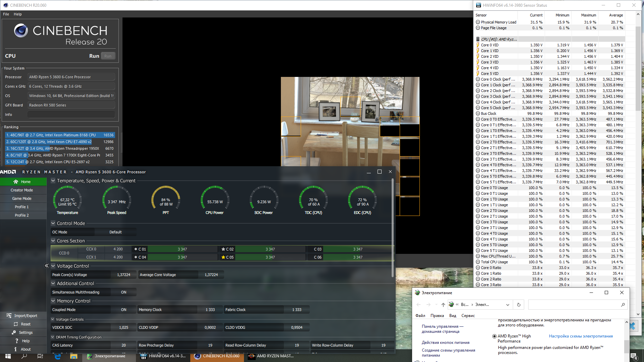The image size is (644, 362).
Task: Click the Help question mark icon in Ryzen Master
Action: point(16,341)
